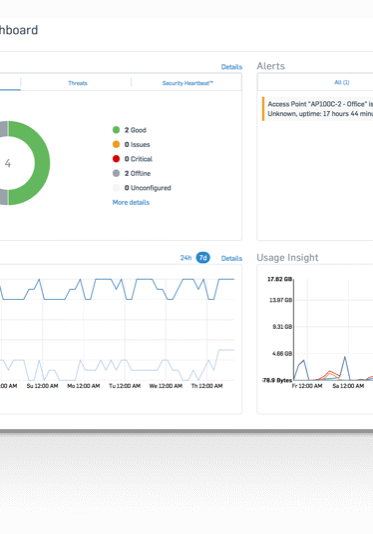Click the More details link

(x=131, y=202)
